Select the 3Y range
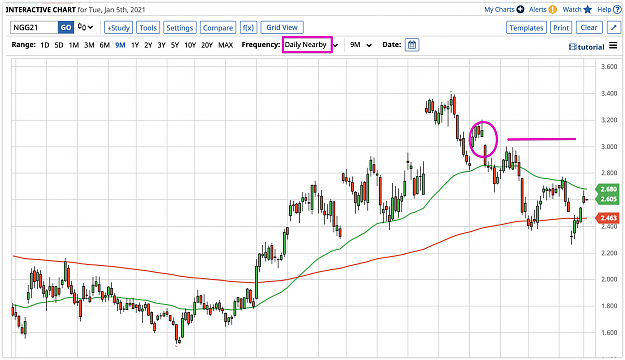 [x=161, y=45]
